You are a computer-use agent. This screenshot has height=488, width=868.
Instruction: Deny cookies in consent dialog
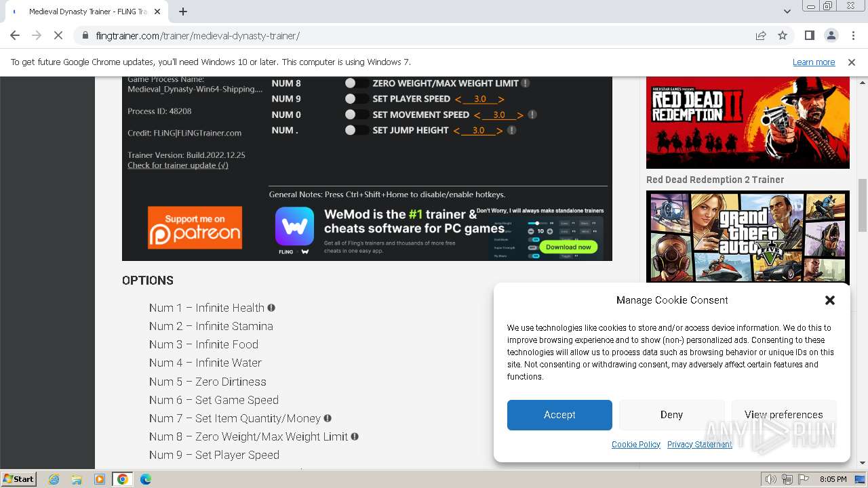coord(671,415)
